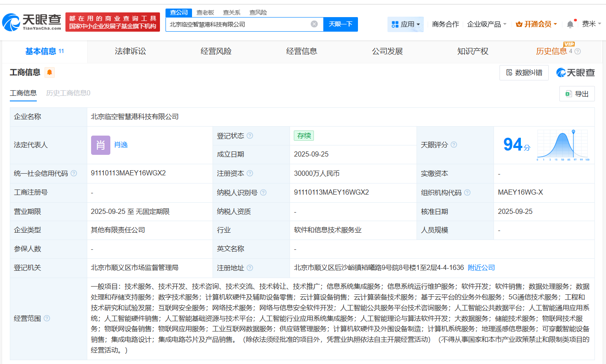Click the marker on the 天眼评分 score curve
The height and width of the screenshot is (364, 606).
tap(573, 132)
